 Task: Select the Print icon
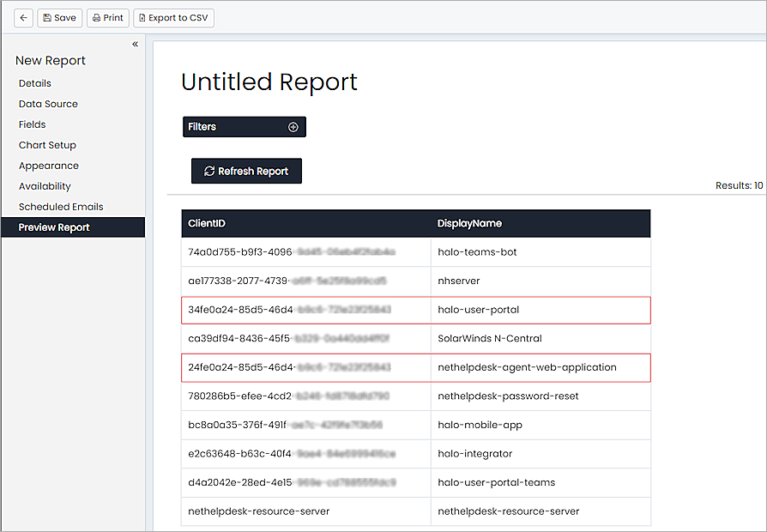(x=96, y=17)
